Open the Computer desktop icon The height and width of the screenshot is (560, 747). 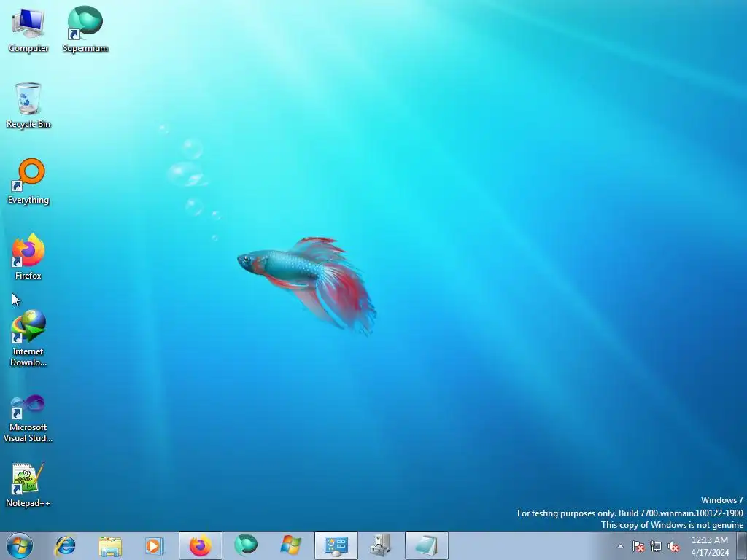28,31
